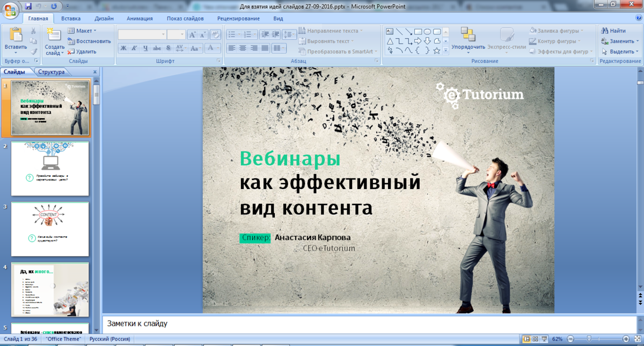The height and width of the screenshot is (346, 644).
Task: Open the font color A dropdown
Action: click(212, 48)
